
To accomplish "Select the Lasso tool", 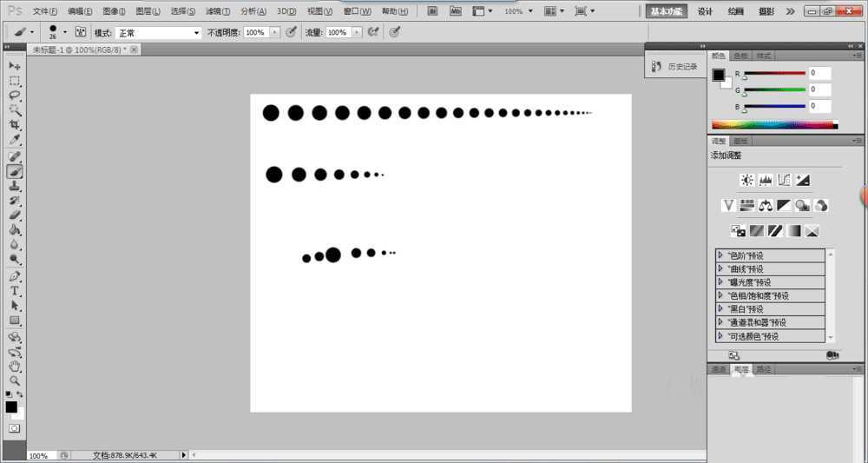I will click(x=15, y=95).
